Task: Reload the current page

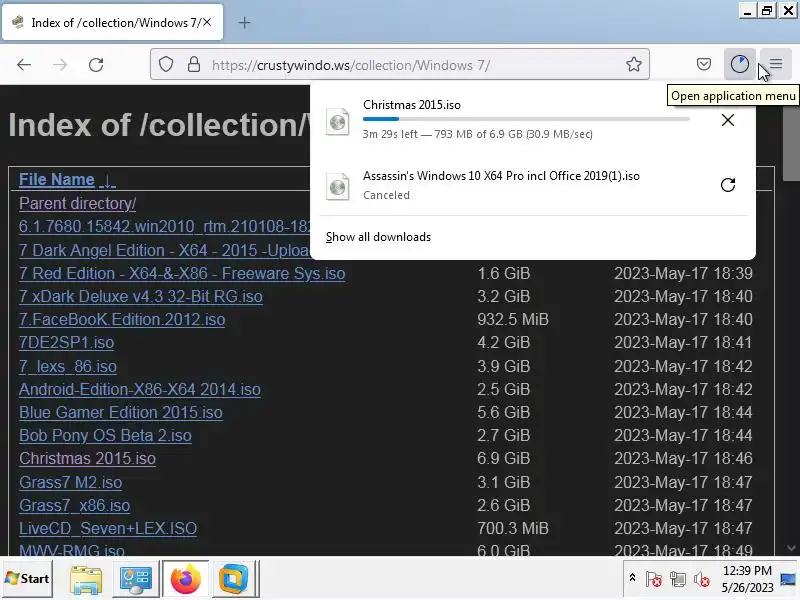Action: (x=96, y=65)
